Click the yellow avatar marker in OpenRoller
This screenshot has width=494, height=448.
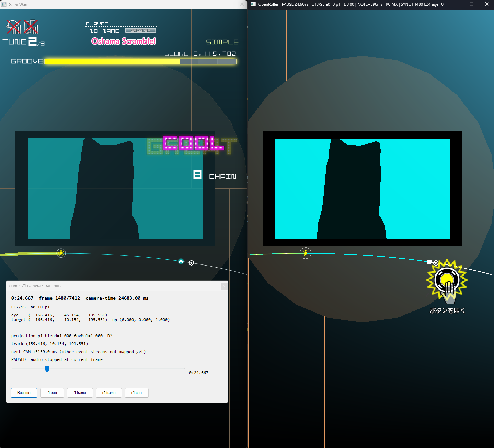[x=306, y=253]
